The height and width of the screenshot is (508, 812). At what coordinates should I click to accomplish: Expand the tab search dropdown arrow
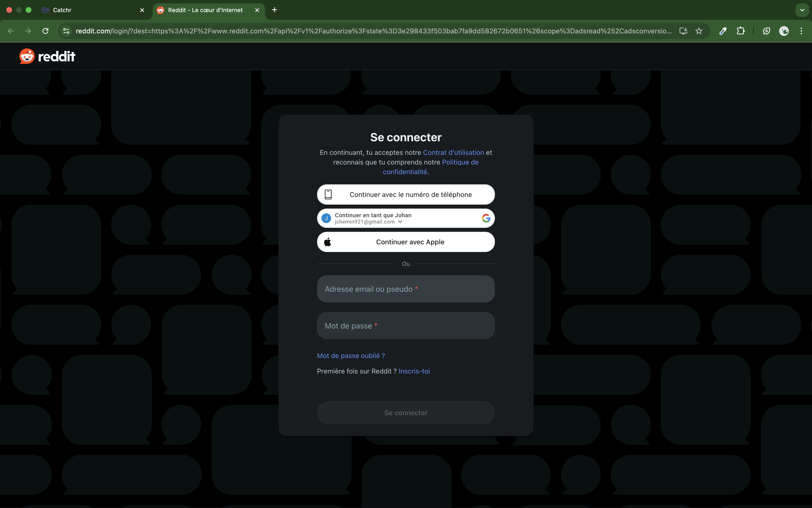802,10
